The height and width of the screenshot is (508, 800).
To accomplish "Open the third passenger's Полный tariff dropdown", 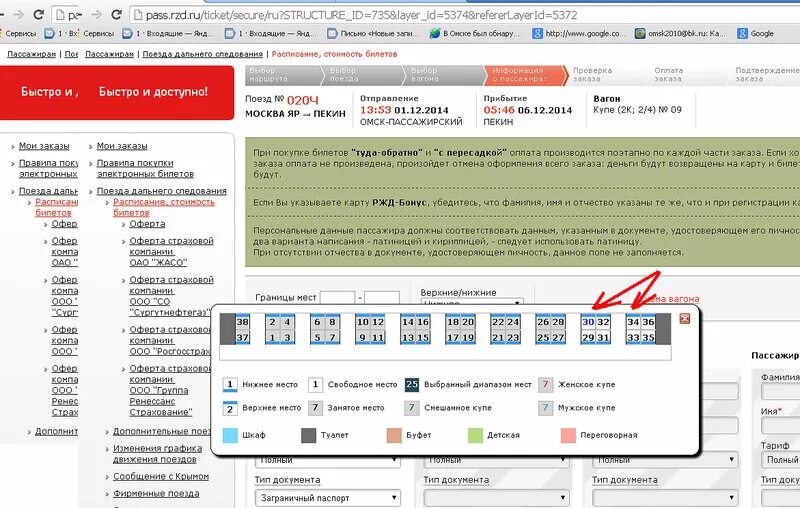I will pos(665,460).
